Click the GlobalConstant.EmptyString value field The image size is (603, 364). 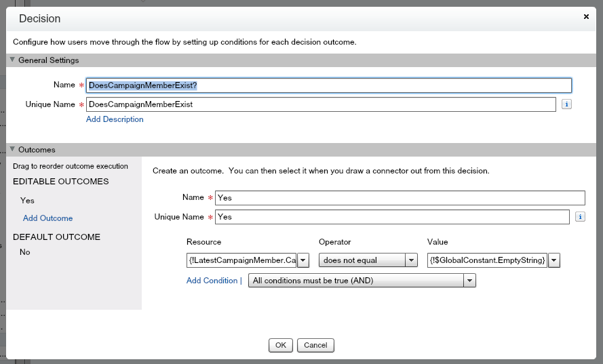[x=487, y=260]
